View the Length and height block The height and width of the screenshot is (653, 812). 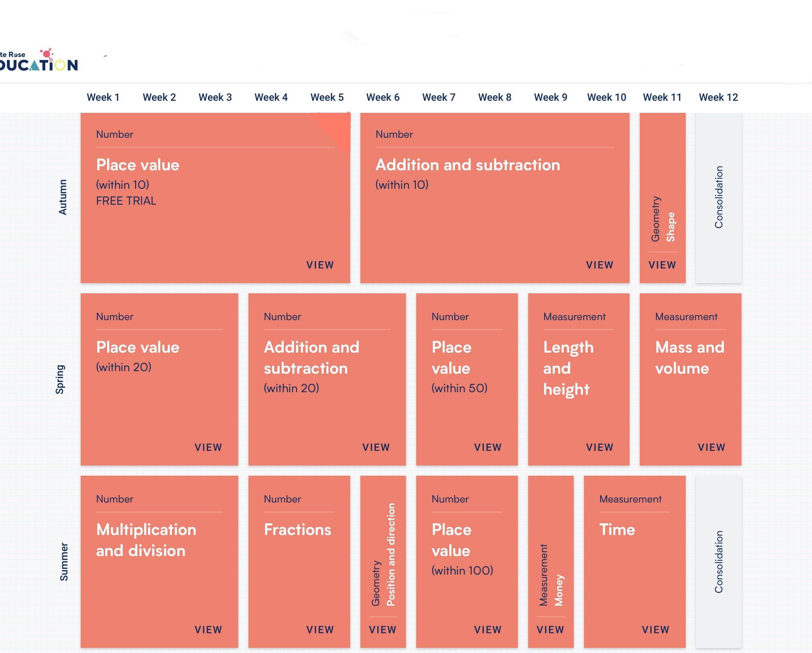599,447
